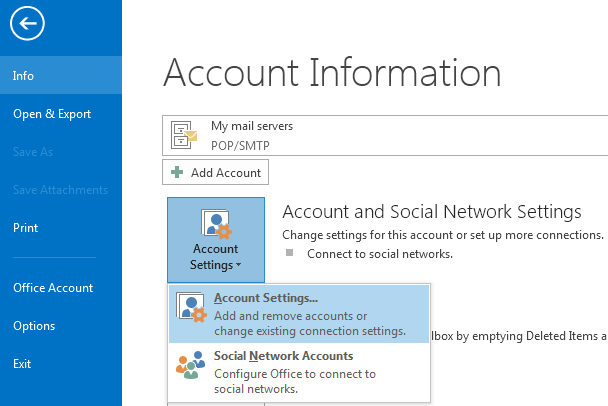Screen dimensions: 608x406
Task: Click the Add Account button
Action: tap(215, 172)
